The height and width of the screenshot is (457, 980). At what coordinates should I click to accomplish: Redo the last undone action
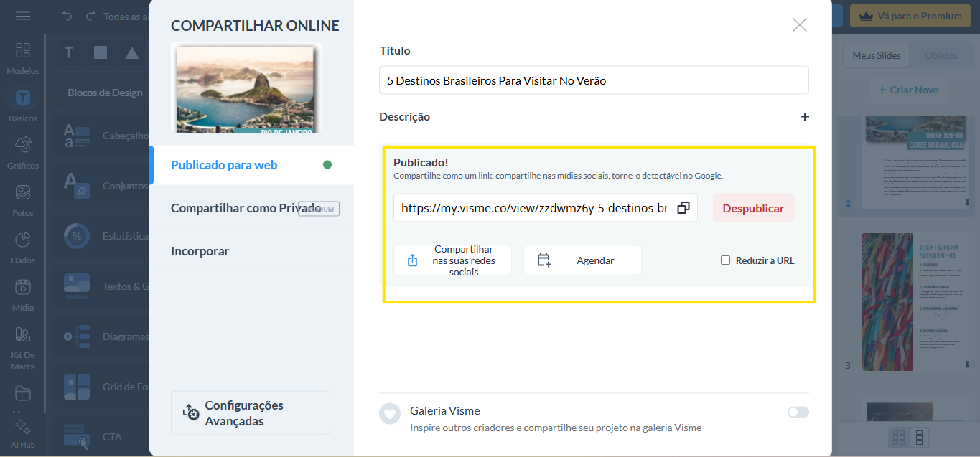(90, 16)
